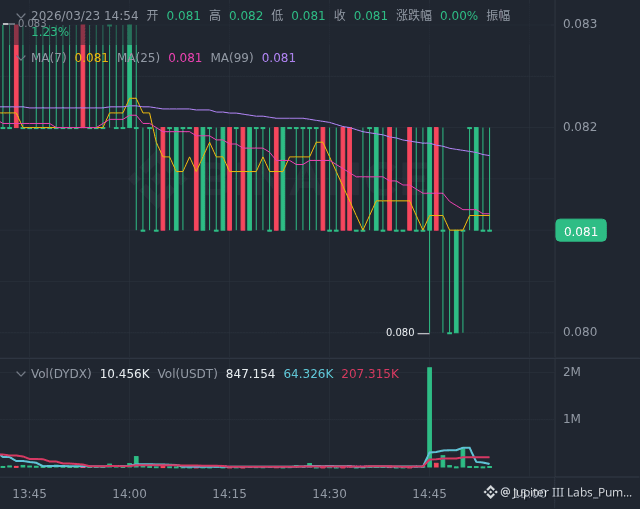Click the 0.082 price axis label
This screenshot has height=509, width=640.
click(x=580, y=127)
